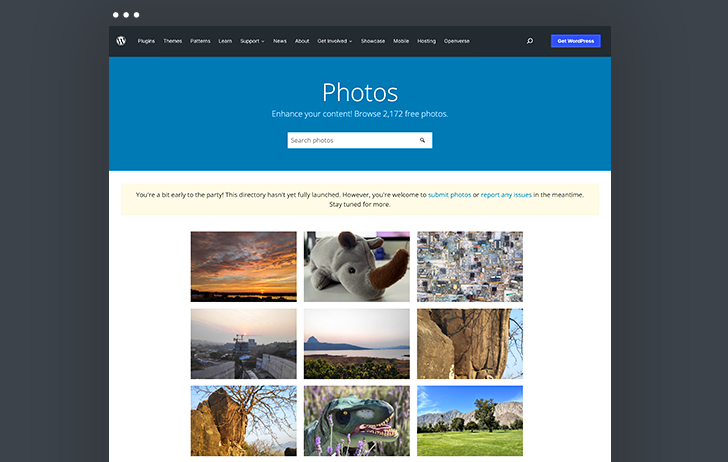Open the lake and mountain photo
728x462 pixels.
tap(357, 344)
